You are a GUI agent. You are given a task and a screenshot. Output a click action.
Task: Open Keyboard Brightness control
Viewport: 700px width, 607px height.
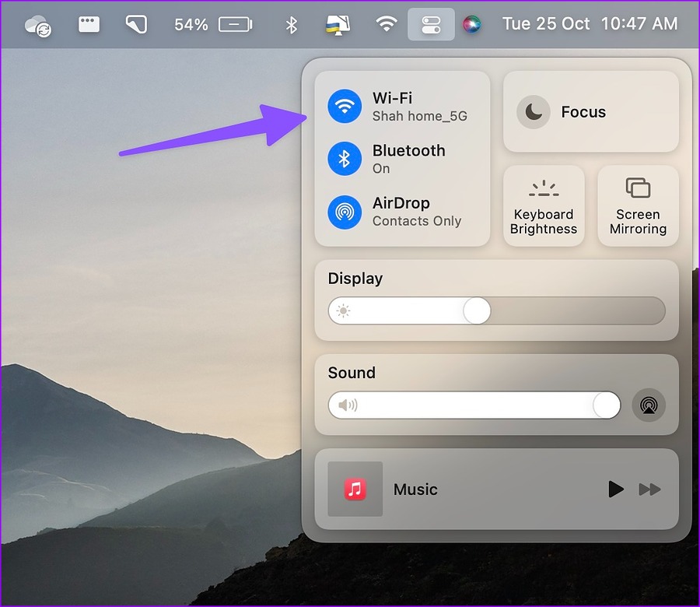[x=544, y=205]
